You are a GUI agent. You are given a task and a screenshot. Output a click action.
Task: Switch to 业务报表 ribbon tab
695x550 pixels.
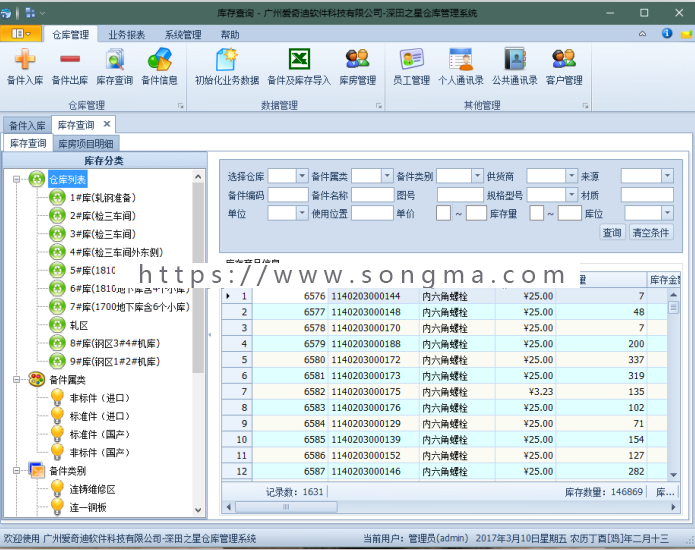click(x=127, y=35)
